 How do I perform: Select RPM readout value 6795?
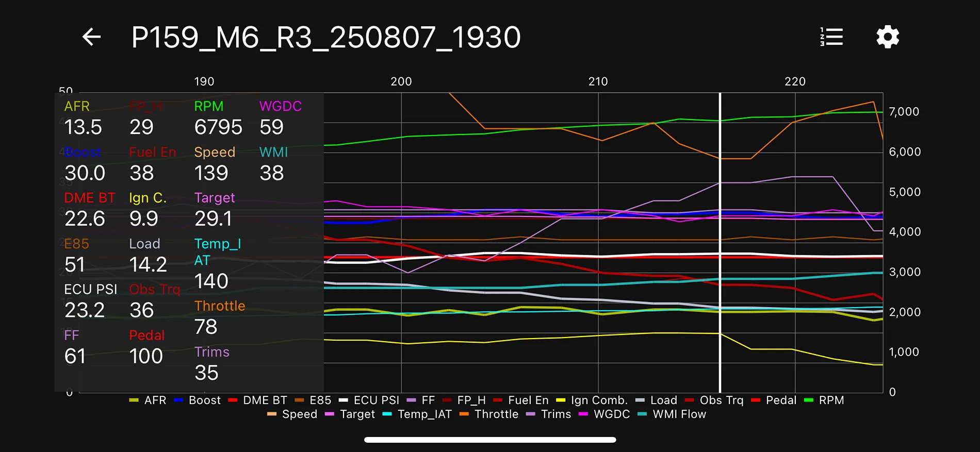[x=218, y=127]
